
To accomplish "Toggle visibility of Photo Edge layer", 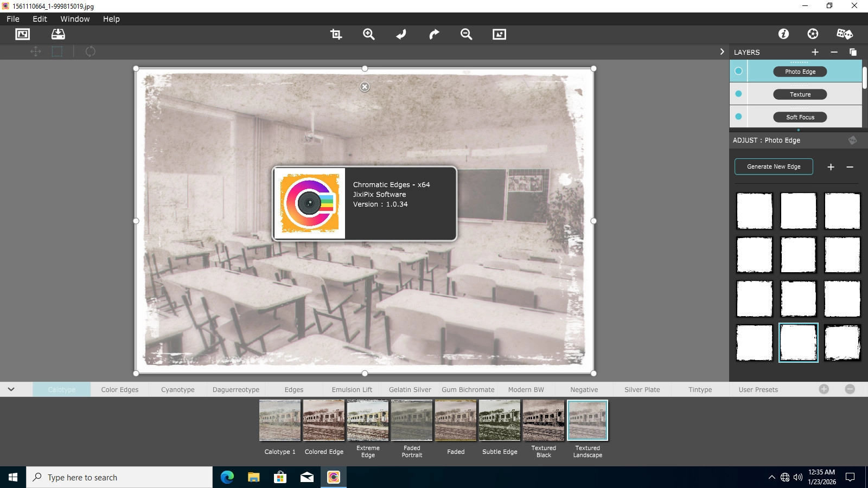I will [x=738, y=71].
